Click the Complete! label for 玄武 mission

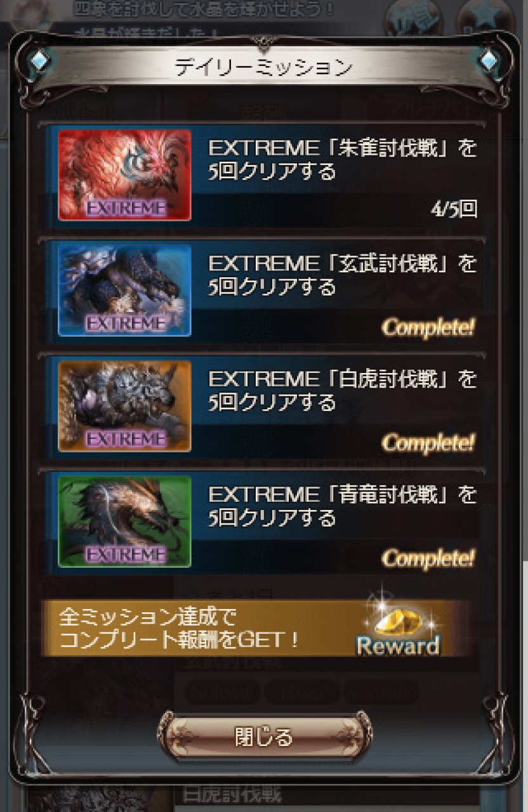428,327
